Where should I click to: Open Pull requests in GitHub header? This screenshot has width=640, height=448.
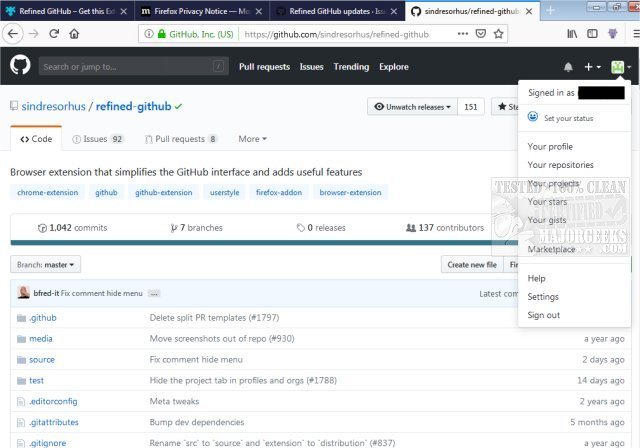(264, 67)
